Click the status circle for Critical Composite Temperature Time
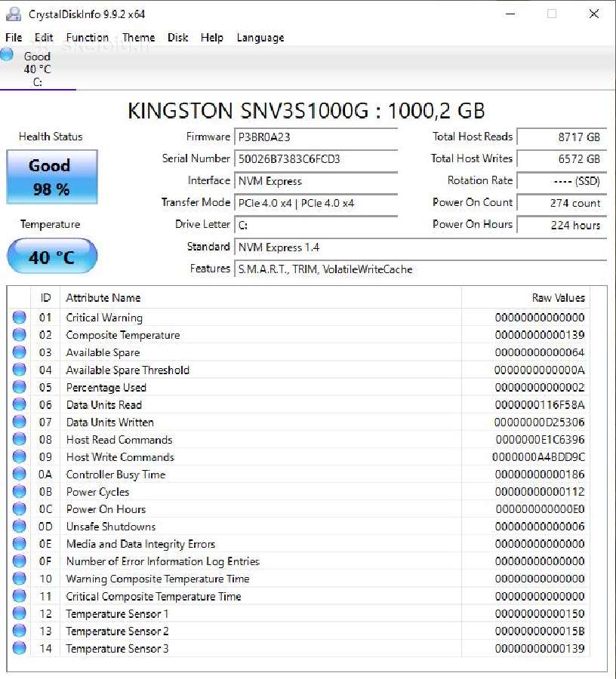The image size is (616, 679). pyautogui.click(x=19, y=596)
